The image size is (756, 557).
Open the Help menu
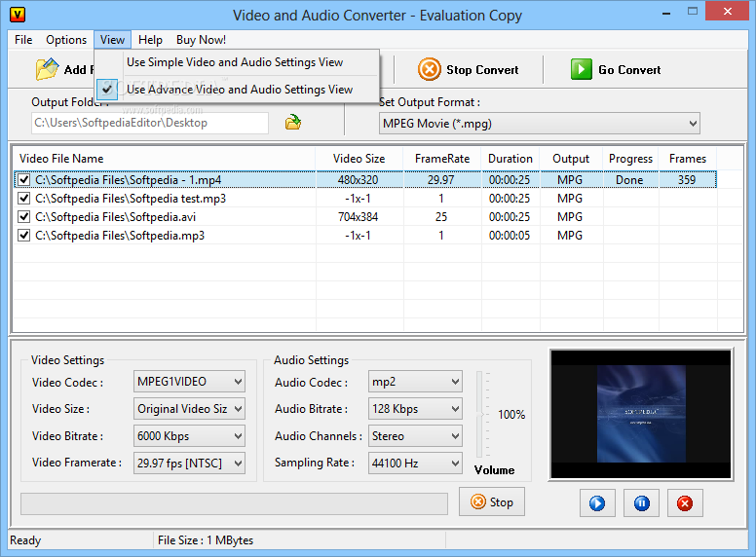pos(150,40)
